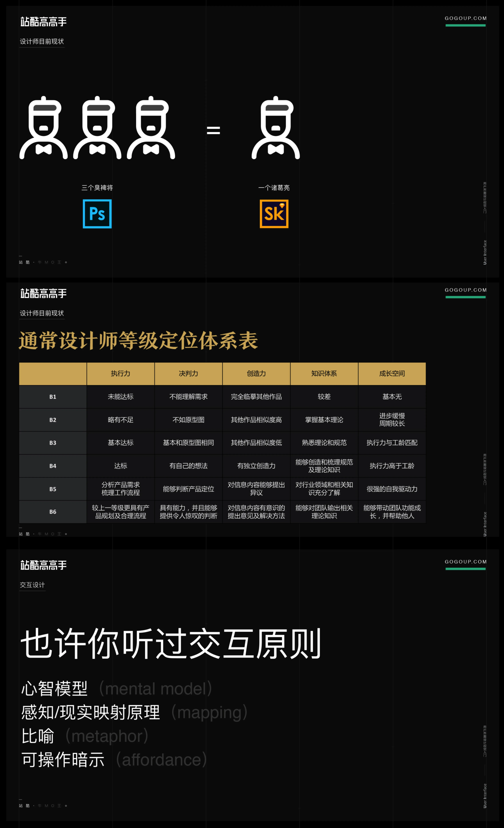504x828 pixels.
Task: Select the 创造力 column header
Action: 256,374
